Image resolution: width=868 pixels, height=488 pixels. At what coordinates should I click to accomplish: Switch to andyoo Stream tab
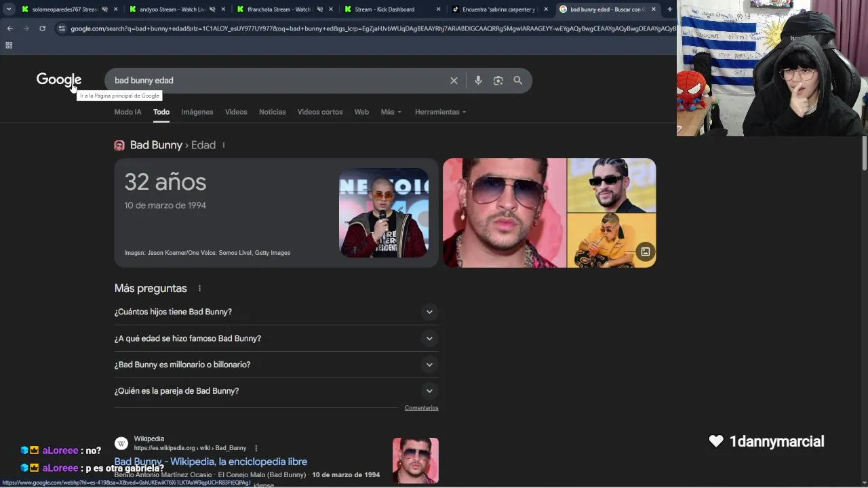(172, 9)
